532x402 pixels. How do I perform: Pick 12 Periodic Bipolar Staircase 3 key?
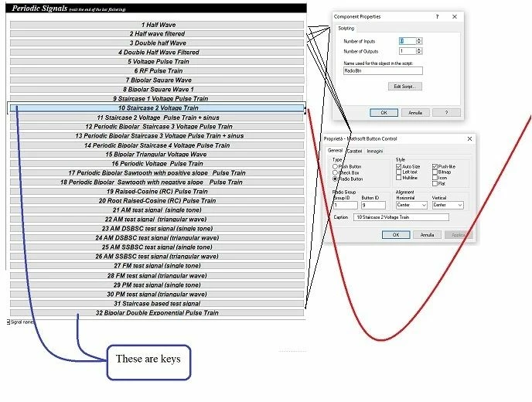click(x=157, y=127)
